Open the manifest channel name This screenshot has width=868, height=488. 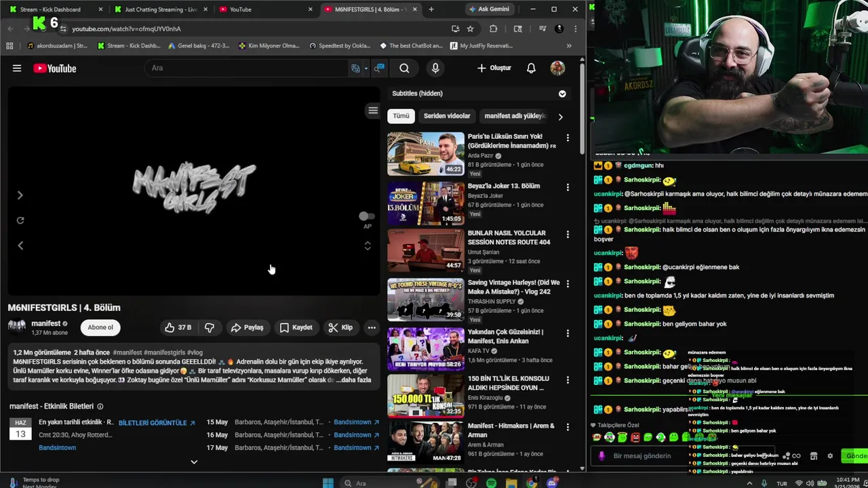click(46, 323)
